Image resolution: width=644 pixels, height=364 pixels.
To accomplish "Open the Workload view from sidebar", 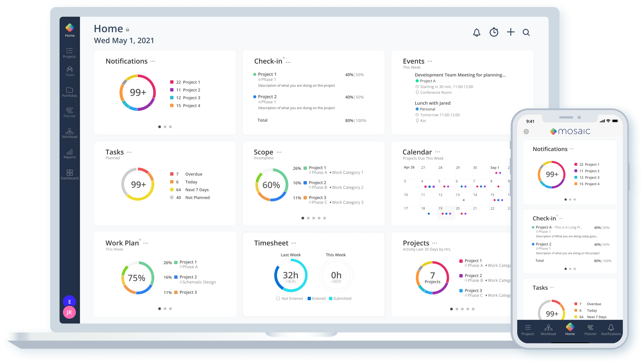I will click(x=69, y=132).
